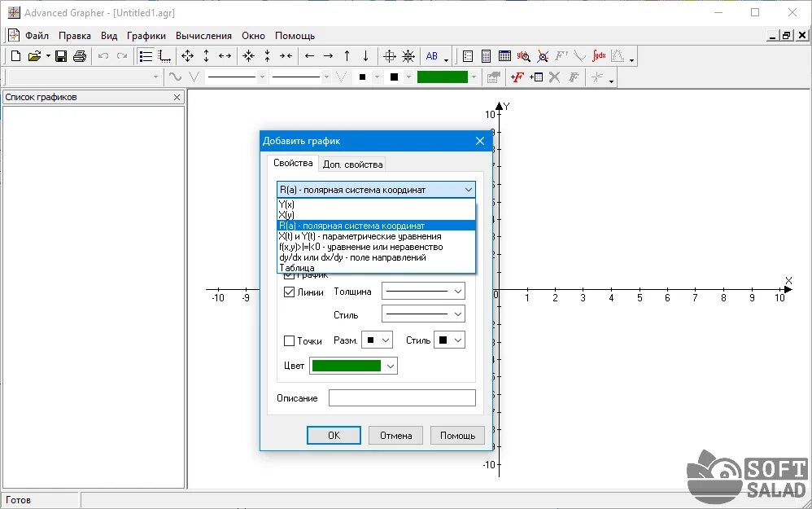
Task: Click the trace values y@x icon
Action: point(524,55)
